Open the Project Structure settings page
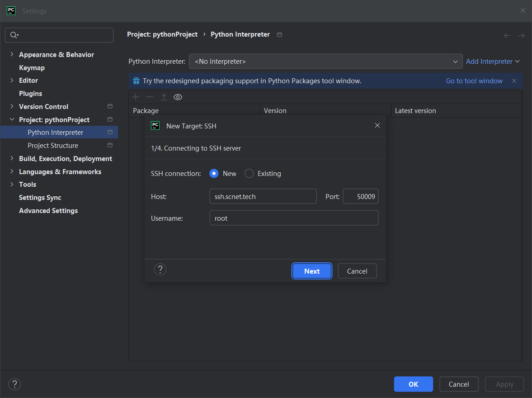 (53, 146)
